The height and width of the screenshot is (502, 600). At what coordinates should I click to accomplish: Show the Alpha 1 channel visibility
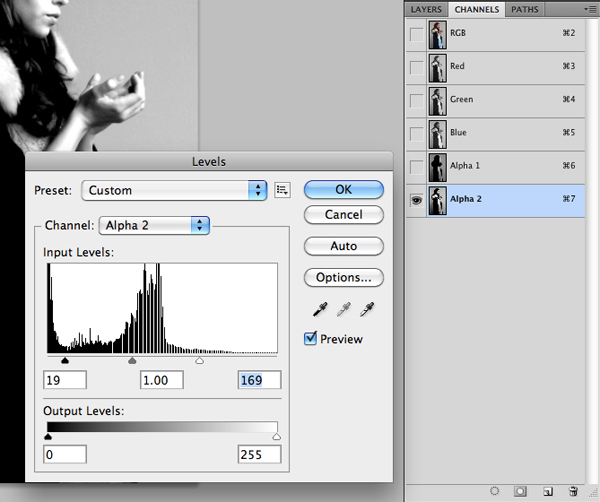[x=414, y=166]
